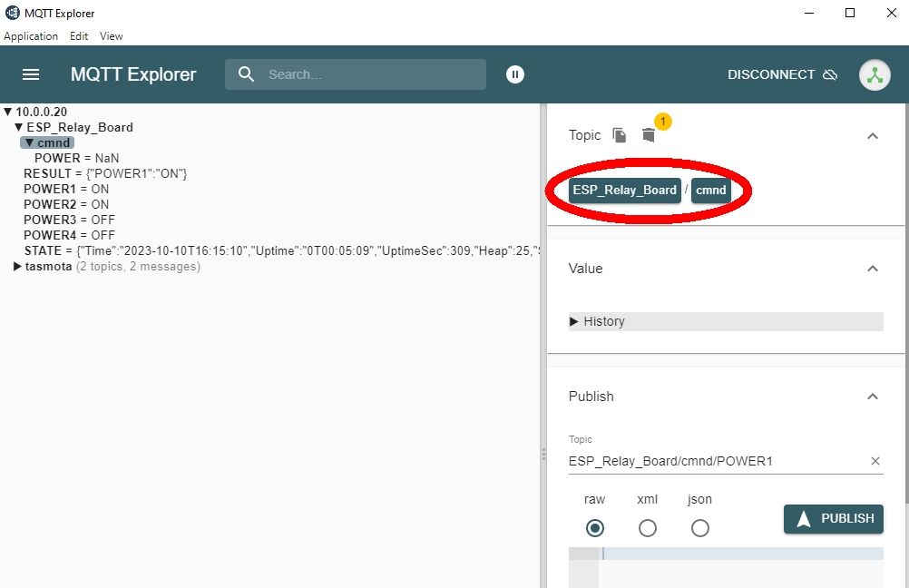The image size is (909, 588).
Task: Select the raw payload format
Action: (595, 528)
